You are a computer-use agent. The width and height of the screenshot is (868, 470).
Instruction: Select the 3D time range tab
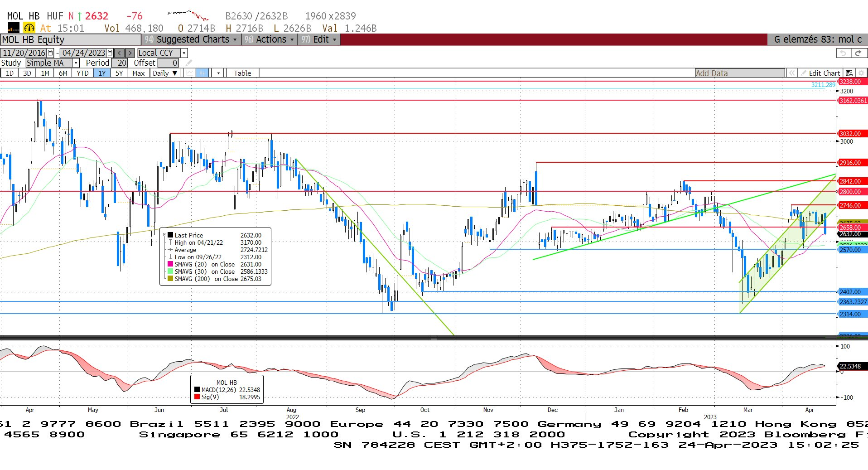(27, 73)
